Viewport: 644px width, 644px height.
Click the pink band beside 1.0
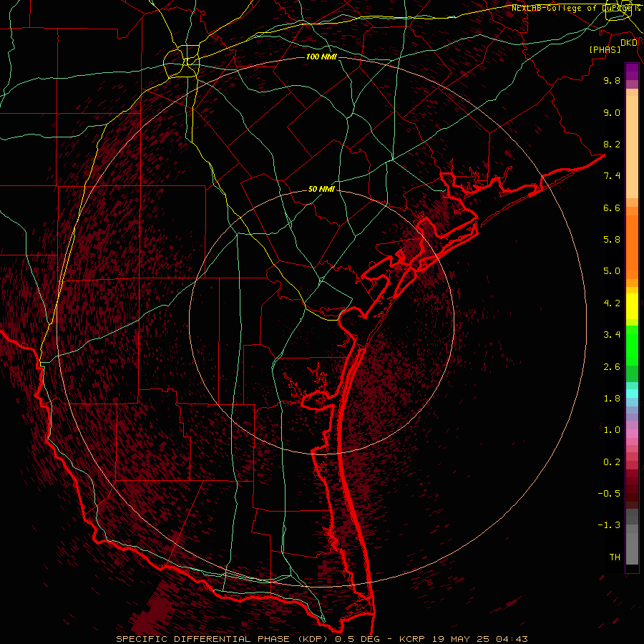(x=632, y=434)
